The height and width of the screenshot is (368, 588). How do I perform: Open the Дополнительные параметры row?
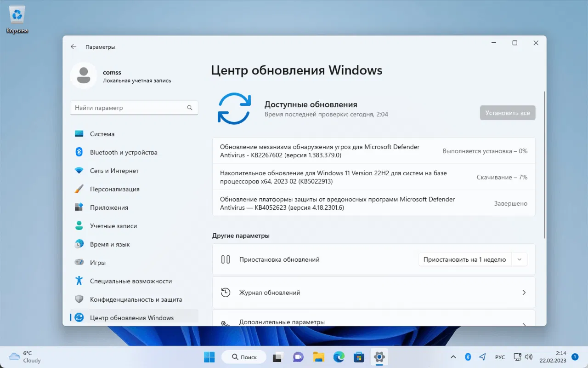[x=374, y=318]
